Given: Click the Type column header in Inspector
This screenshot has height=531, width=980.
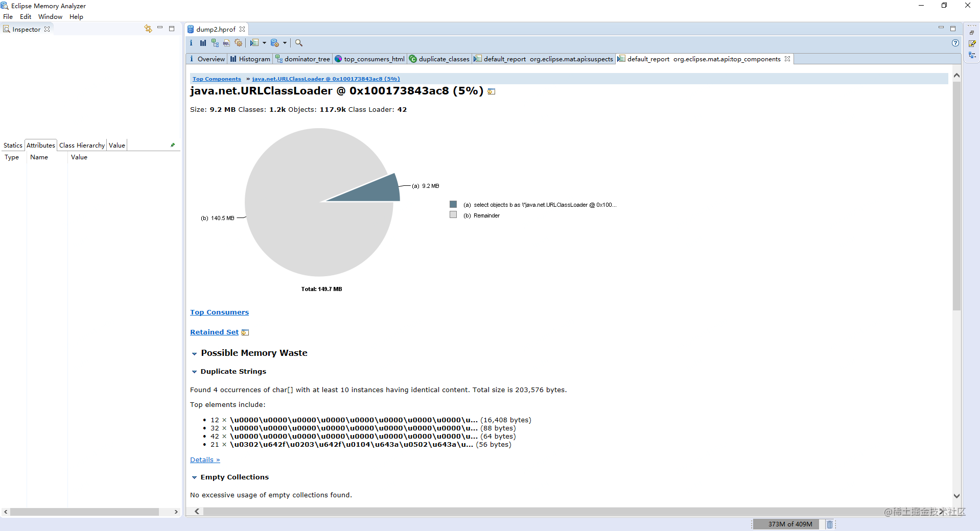Looking at the screenshot, I should pos(14,157).
